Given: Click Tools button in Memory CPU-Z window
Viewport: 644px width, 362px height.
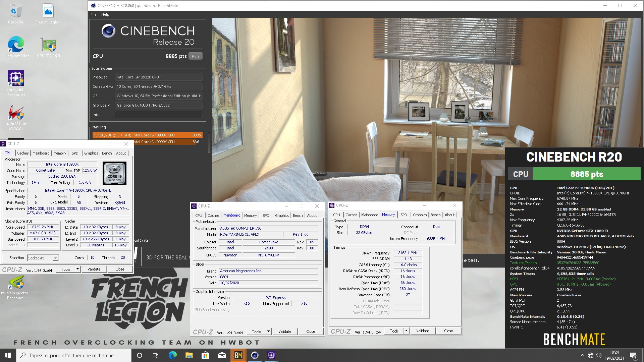Looking at the screenshot, I should pyautogui.click(x=394, y=331).
